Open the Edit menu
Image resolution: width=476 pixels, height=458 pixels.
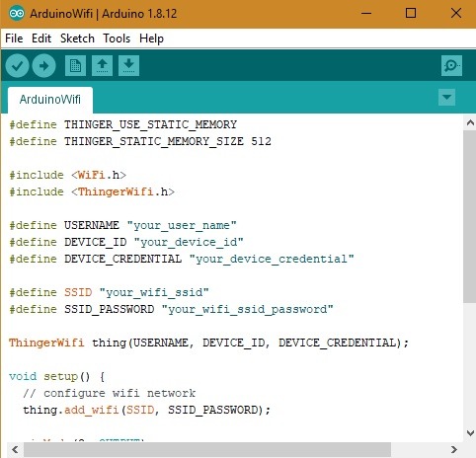click(x=41, y=38)
